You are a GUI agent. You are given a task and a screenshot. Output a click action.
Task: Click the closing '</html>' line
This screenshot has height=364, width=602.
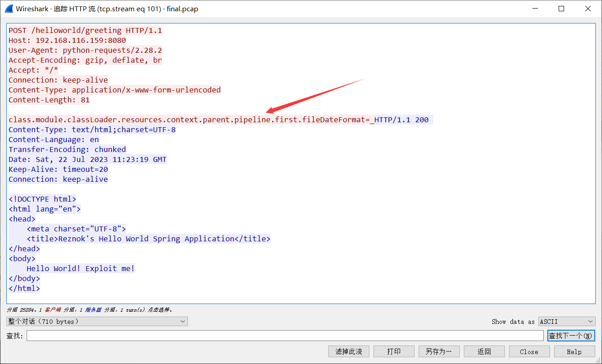pyautogui.click(x=24, y=288)
